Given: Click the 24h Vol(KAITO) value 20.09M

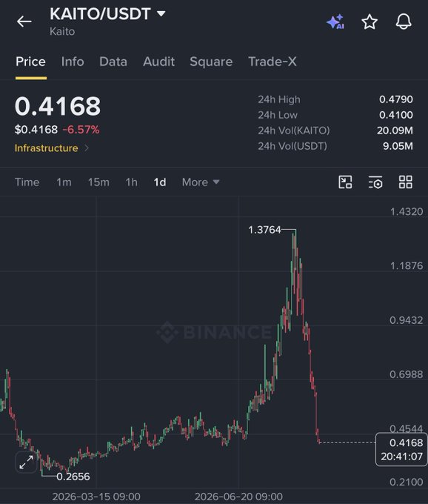Looking at the screenshot, I should (x=395, y=130).
